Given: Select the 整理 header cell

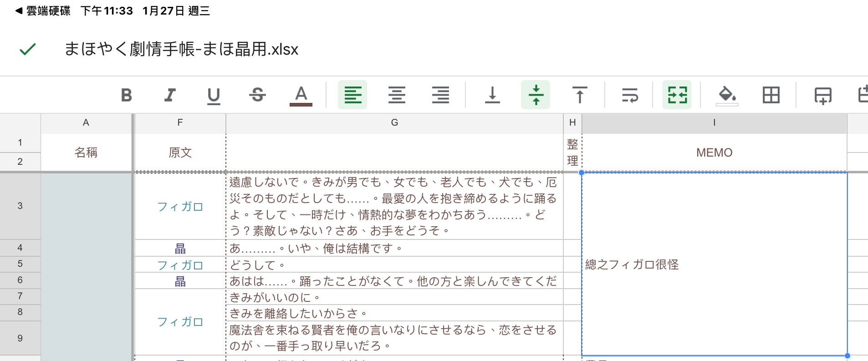Looking at the screenshot, I should point(572,153).
